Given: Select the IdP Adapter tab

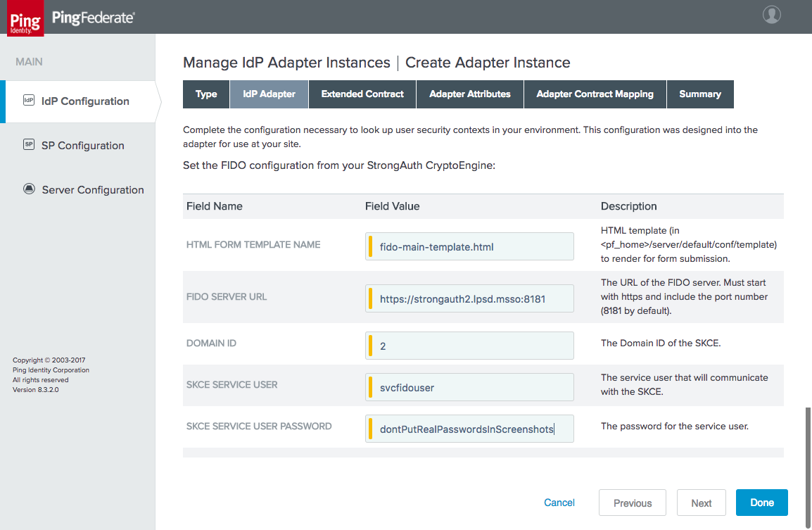Looking at the screenshot, I should pos(269,94).
